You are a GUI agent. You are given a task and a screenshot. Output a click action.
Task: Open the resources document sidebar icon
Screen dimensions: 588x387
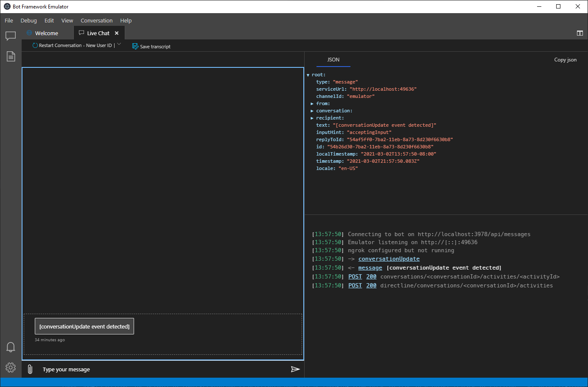pyautogui.click(x=11, y=56)
